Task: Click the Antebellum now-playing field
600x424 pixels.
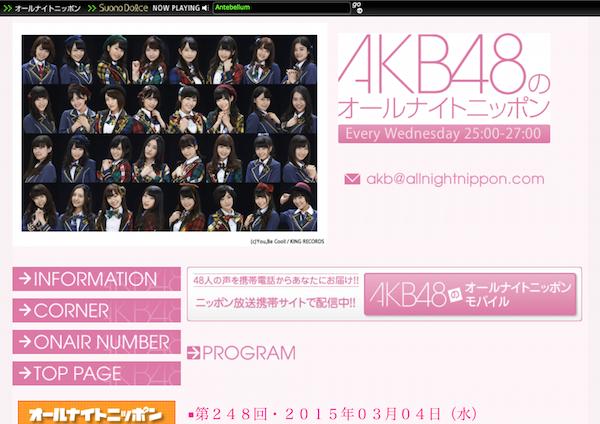Action: [281, 8]
